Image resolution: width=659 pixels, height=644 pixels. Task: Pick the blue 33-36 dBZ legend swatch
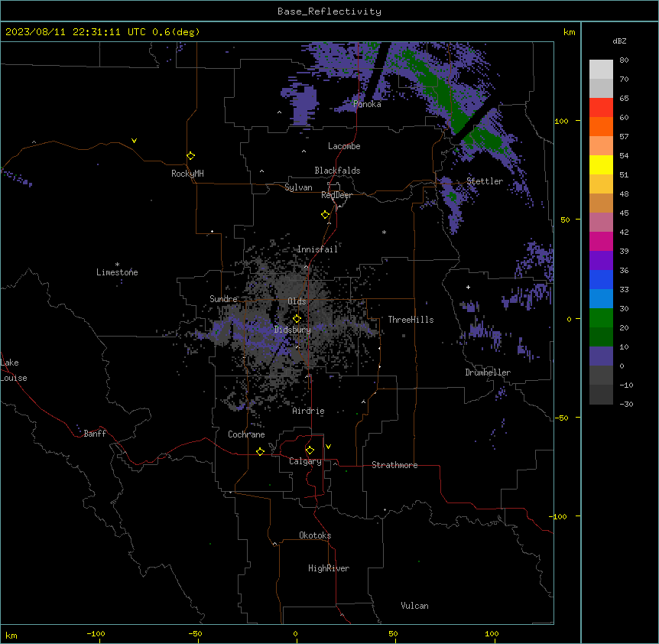point(601,280)
